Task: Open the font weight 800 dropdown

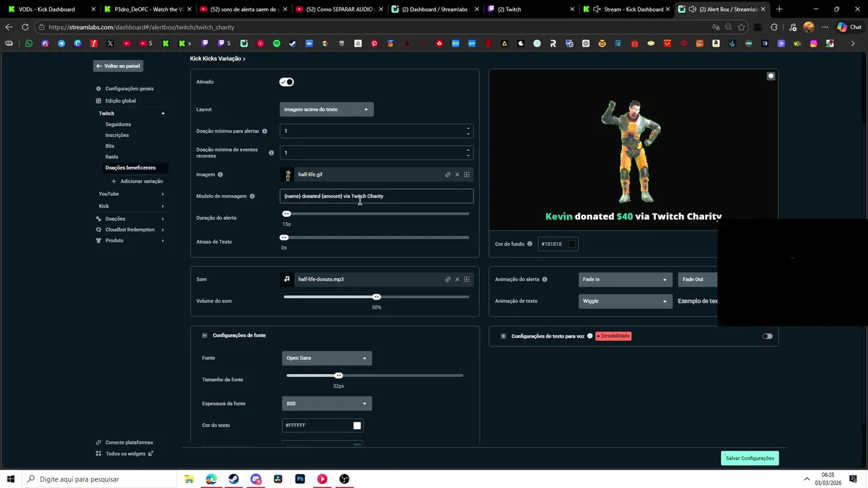Action: (327, 403)
